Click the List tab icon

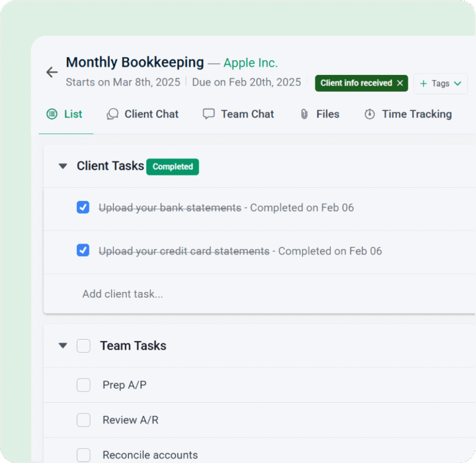52,114
